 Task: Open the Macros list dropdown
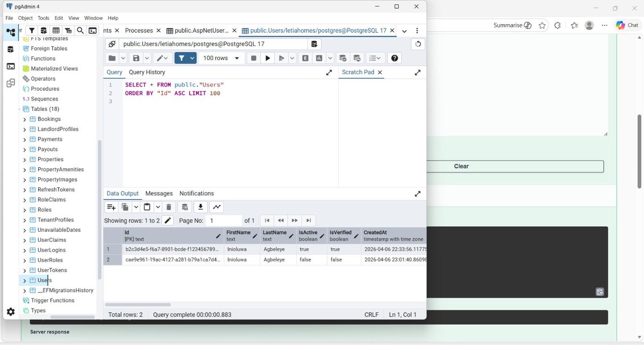(375, 58)
